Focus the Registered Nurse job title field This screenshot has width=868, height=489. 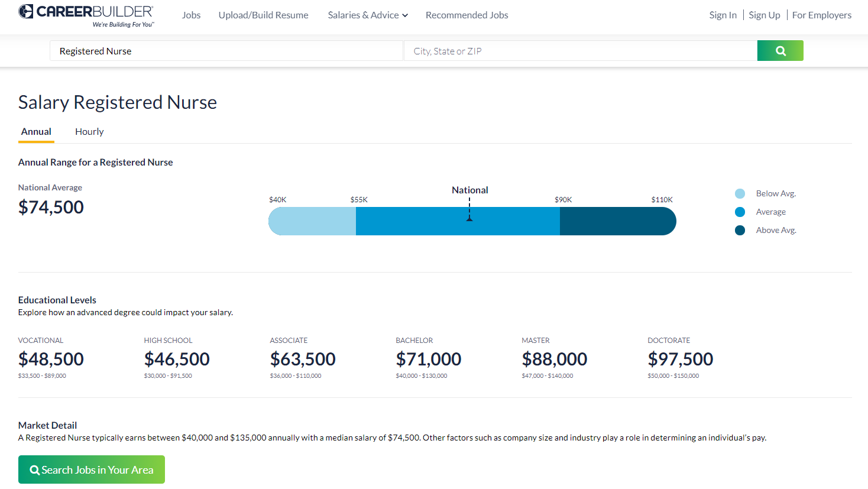(226, 51)
